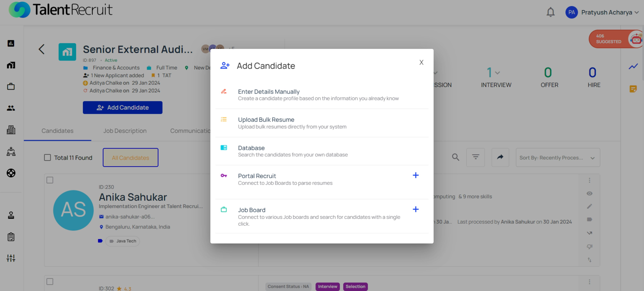Open the settings sliders sidebar icon
This screenshot has height=291, width=644.
11,258
